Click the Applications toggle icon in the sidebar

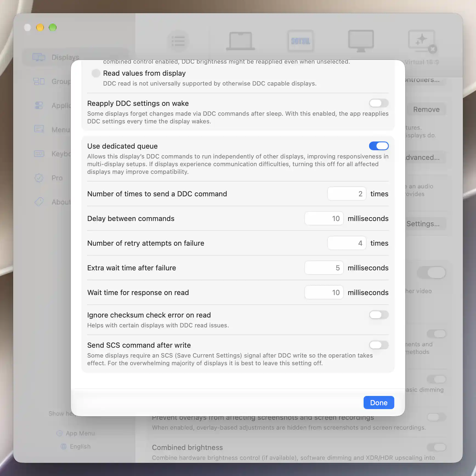[x=39, y=106]
